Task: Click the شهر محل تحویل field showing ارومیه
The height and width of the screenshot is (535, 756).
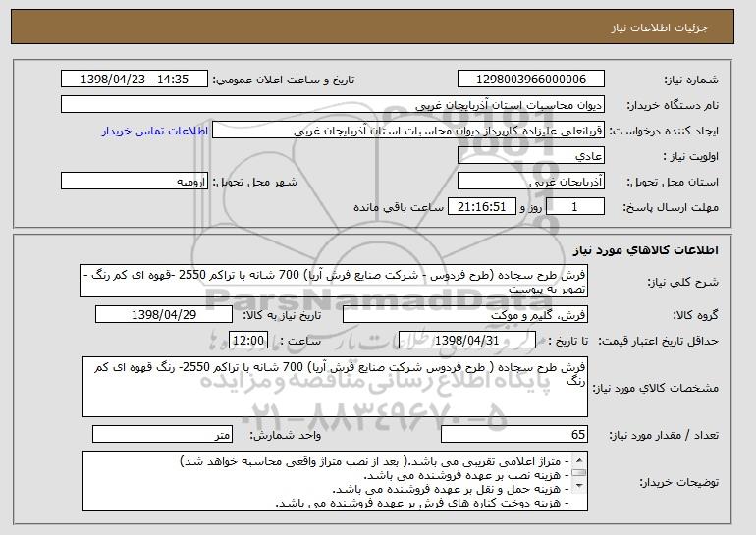Action: coord(135,182)
